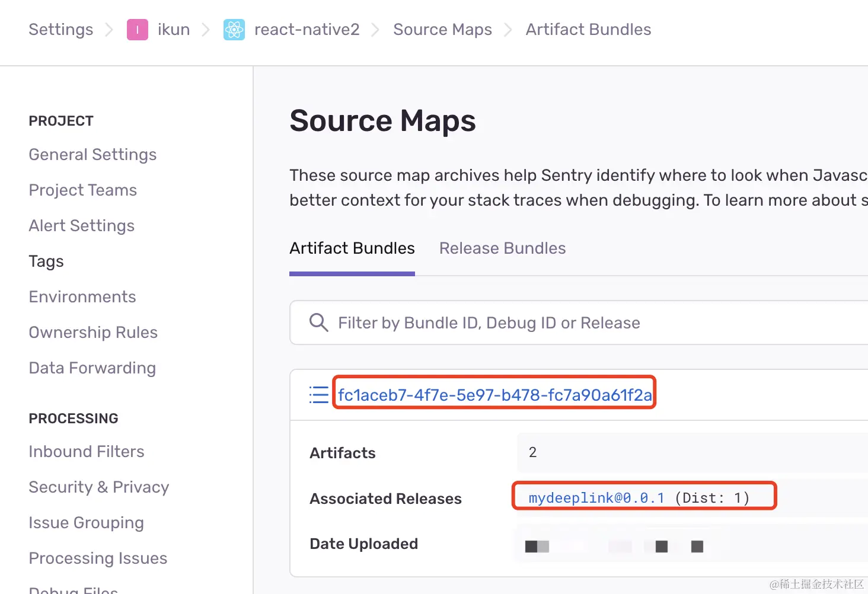Open Environments in sidebar
The width and height of the screenshot is (868, 594).
(x=82, y=297)
